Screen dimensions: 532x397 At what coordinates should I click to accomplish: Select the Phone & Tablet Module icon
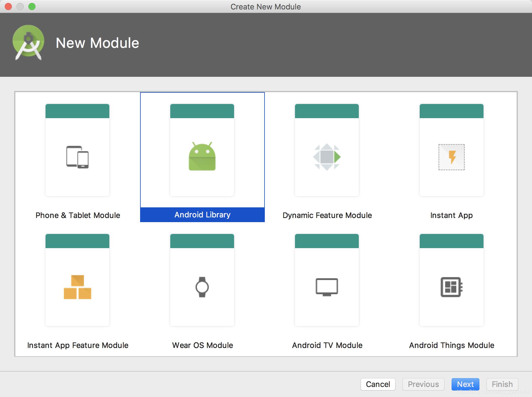pos(77,157)
